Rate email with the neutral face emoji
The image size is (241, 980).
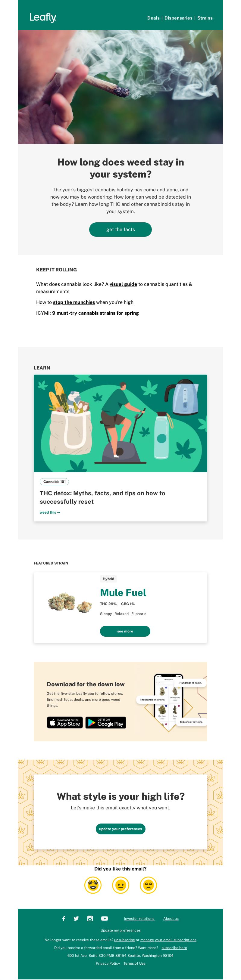point(121,885)
